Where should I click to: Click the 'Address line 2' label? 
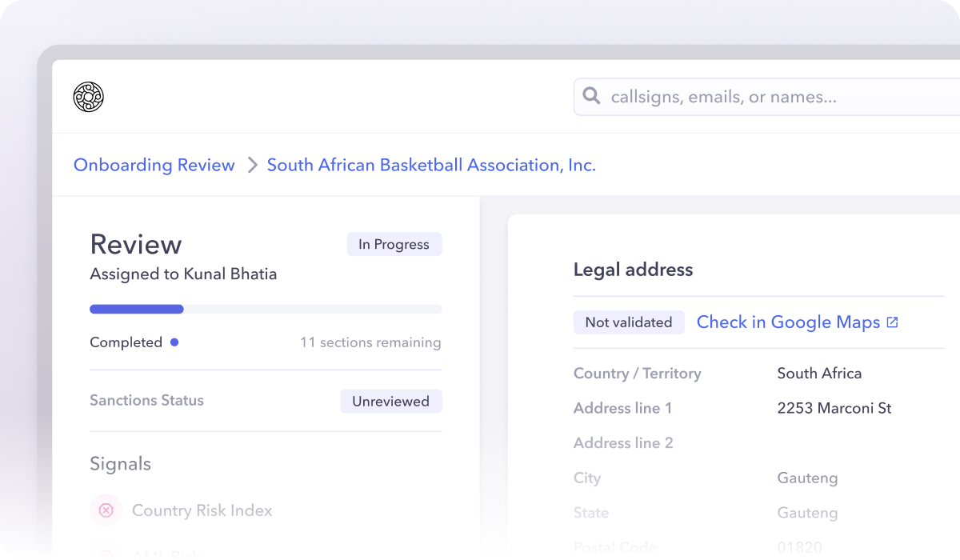click(623, 443)
